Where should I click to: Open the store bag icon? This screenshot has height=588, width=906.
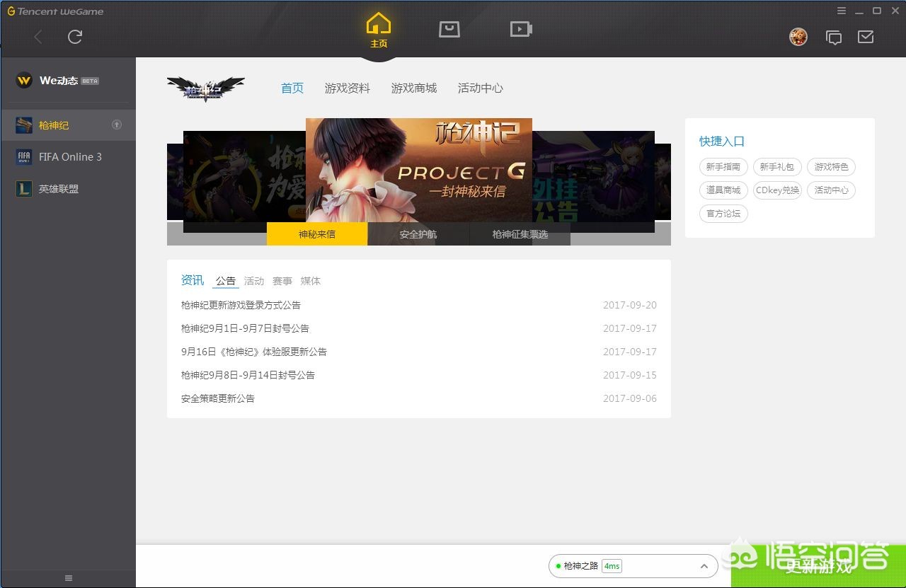pyautogui.click(x=449, y=29)
